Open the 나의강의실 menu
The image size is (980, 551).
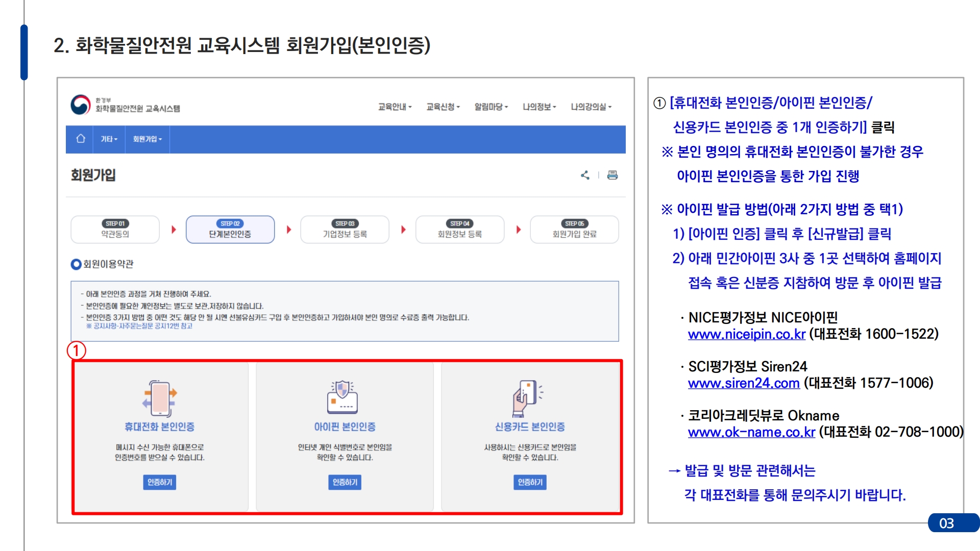[591, 107]
